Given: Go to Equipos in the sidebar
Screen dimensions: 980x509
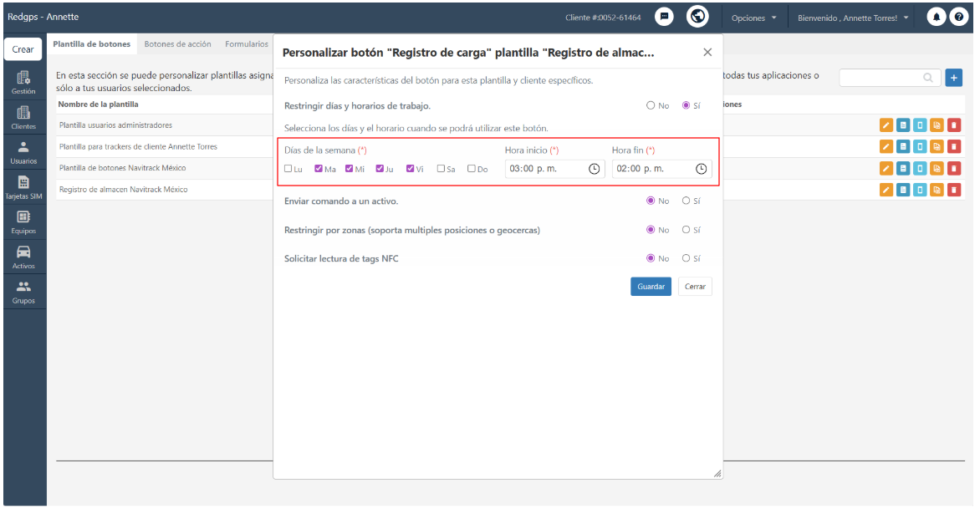Looking at the screenshot, I should [23, 223].
